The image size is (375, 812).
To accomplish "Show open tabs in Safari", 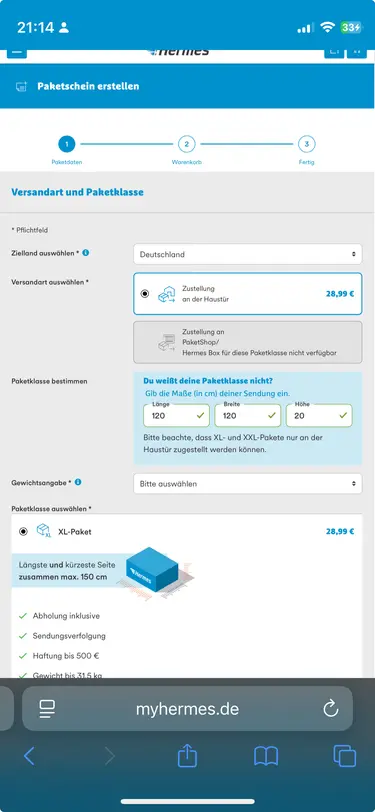I will click(x=344, y=756).
